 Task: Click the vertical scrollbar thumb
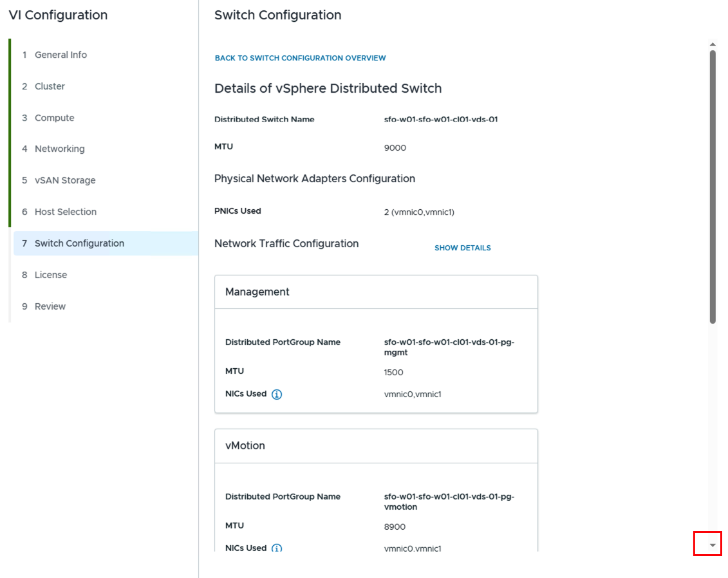[712, 187]
